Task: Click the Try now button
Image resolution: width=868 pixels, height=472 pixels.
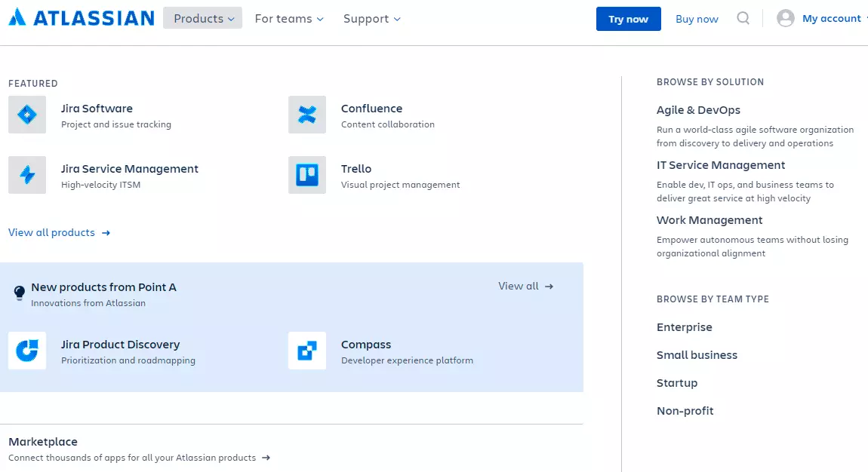Action: pos(628,19)
